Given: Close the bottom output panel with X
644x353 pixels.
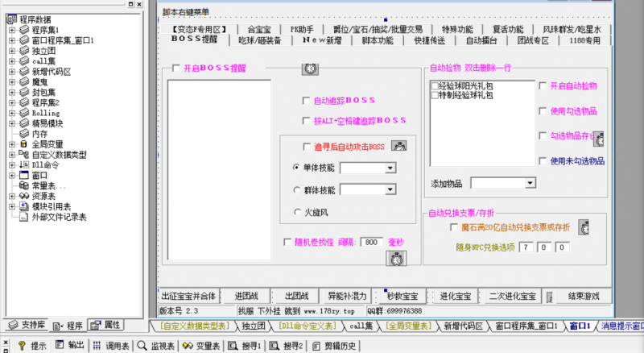Looking at the screenshot, I should [6, 343].
